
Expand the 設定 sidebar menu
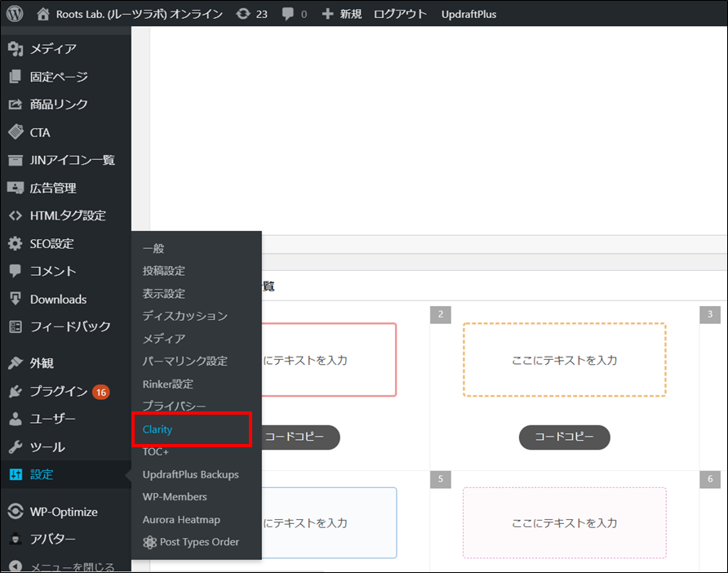tap(42, 474)
